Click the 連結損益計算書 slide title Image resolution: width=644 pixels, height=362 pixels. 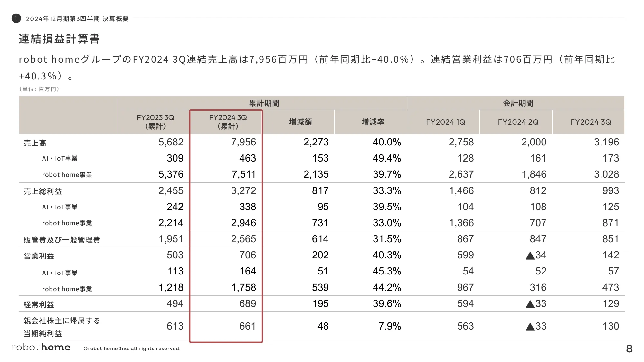tap(59, 39)
